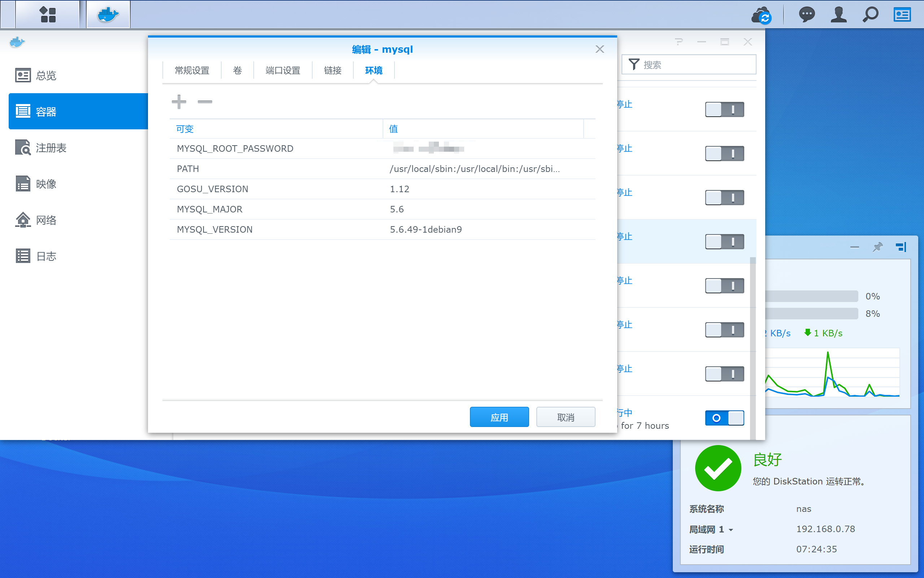Toggle the second stopped container switch

[724, 153]
